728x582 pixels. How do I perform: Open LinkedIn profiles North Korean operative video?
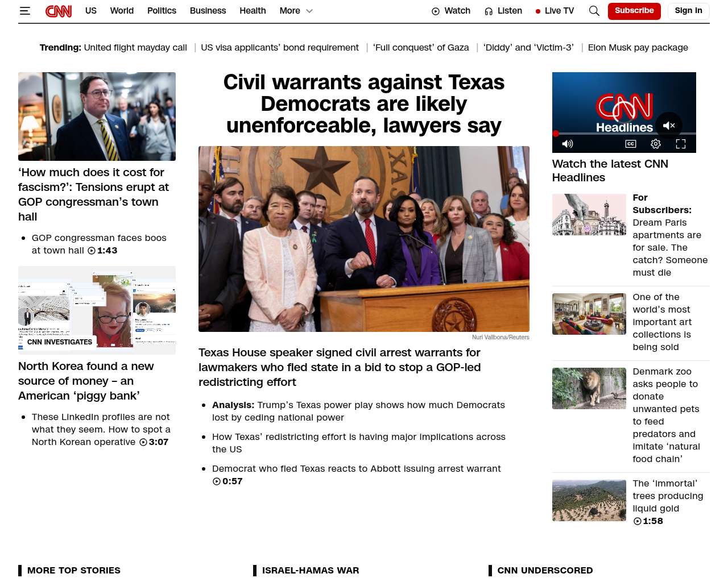101,429
